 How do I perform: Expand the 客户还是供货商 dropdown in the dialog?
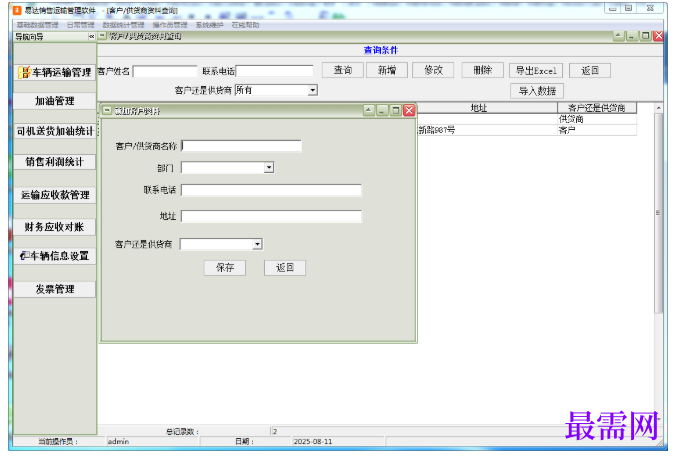click(x=257, y=244)
